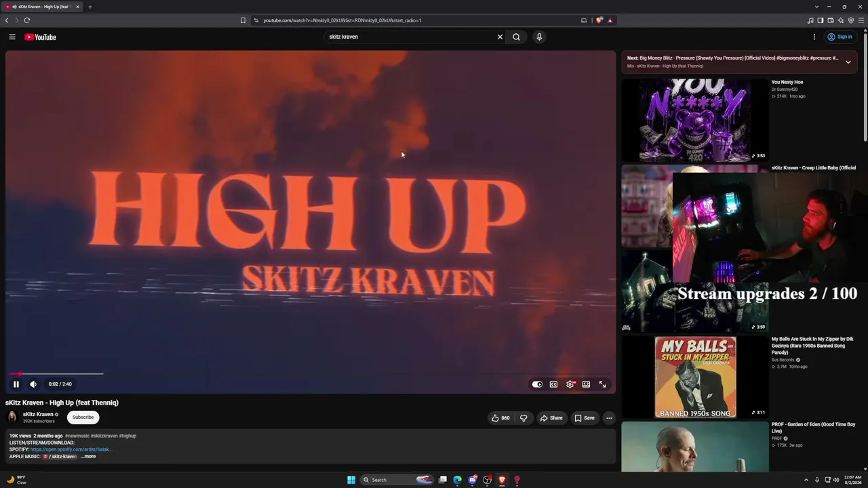Click the #highup hashtag
The height and width of the screenshot is (488, 868).
click(x=127, y=436)
